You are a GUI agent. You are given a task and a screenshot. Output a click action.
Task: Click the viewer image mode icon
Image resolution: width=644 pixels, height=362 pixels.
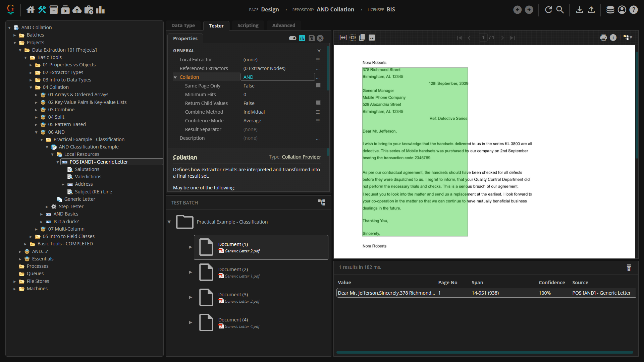(372, 38)
